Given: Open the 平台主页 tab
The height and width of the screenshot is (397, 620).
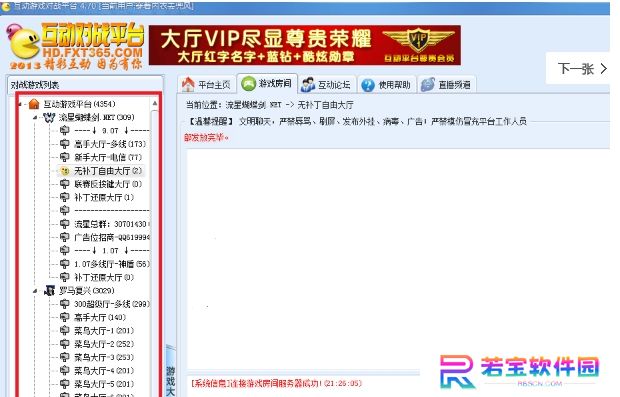Looking at the screenshot, I should click(x=206, y=85).
